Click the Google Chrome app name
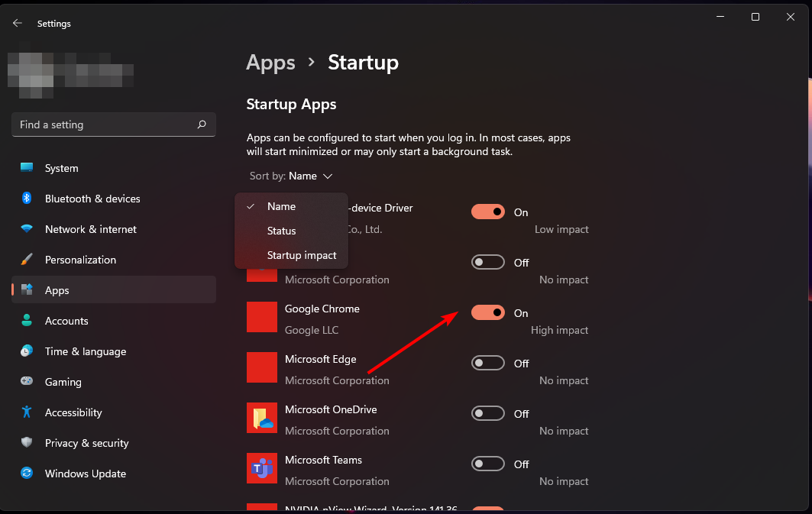812x514 pixels. tap(322, 309)
